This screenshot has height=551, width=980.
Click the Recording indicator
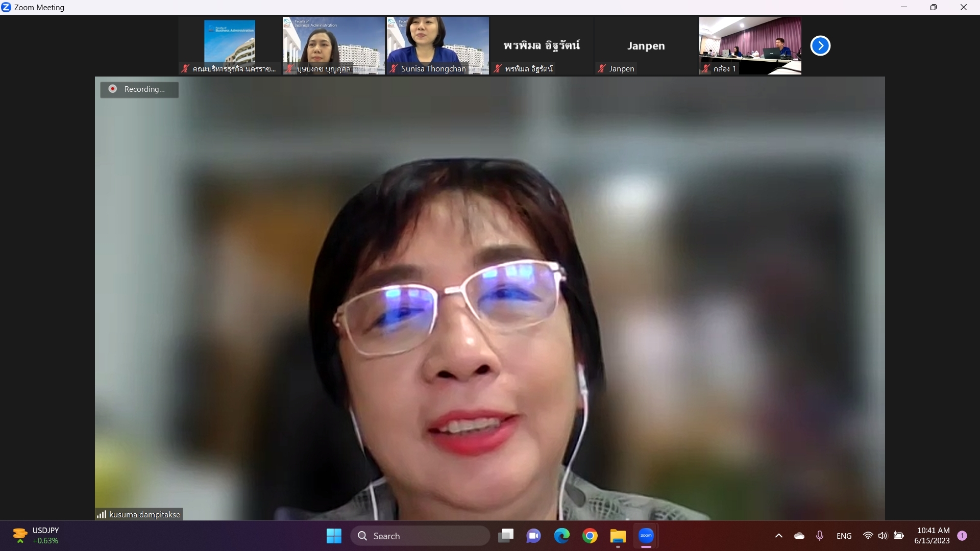[139, 89]
